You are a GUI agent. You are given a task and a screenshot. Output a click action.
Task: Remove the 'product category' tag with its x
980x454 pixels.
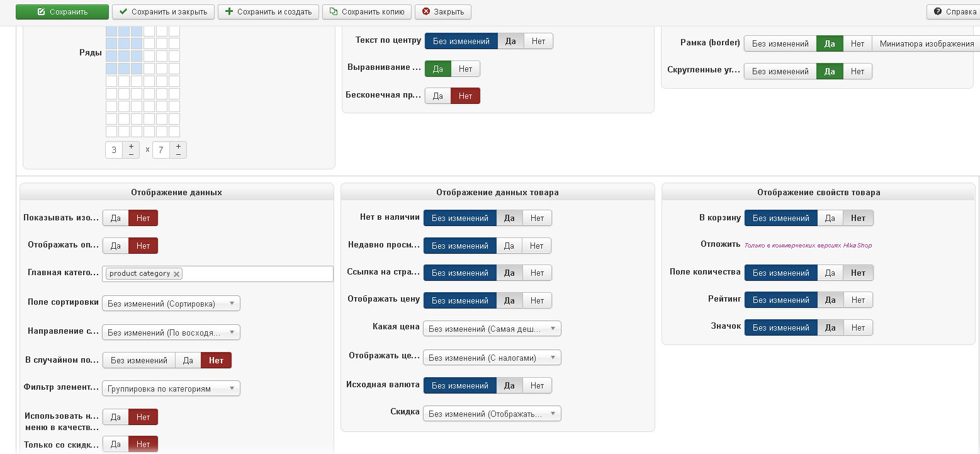177,274
